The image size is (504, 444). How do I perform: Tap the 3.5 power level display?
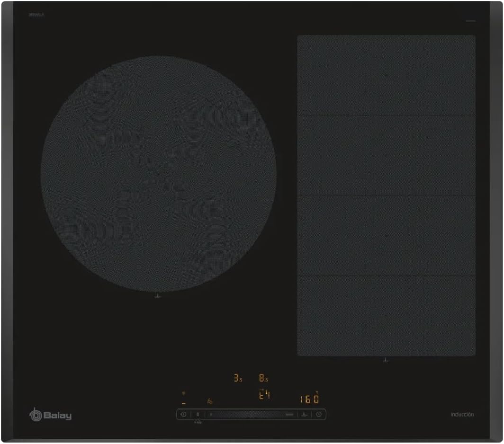(x=238, y=378)
